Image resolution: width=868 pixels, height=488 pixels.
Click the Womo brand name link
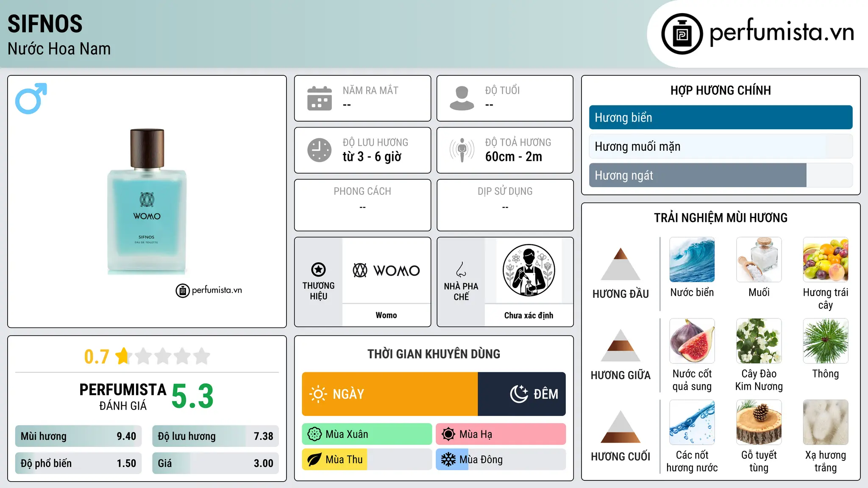pyautogui.click(x=386, y=315)
